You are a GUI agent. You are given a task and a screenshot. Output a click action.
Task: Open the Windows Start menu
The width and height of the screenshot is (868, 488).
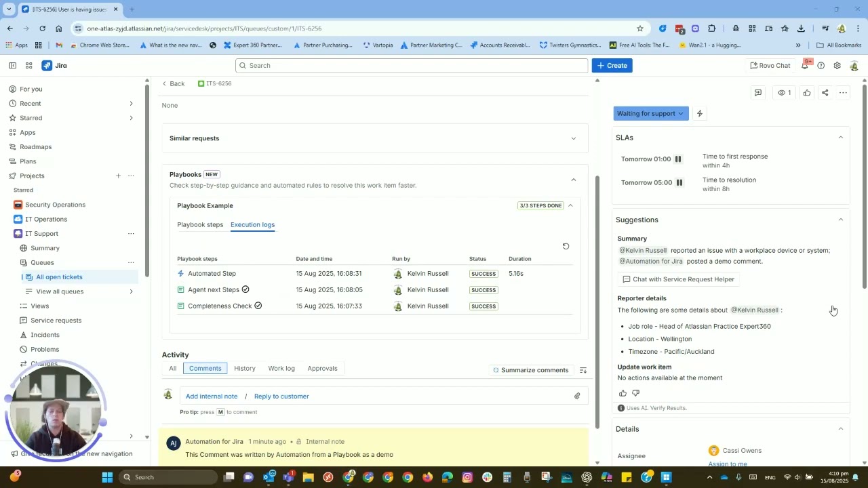click(x=107, y=477)
